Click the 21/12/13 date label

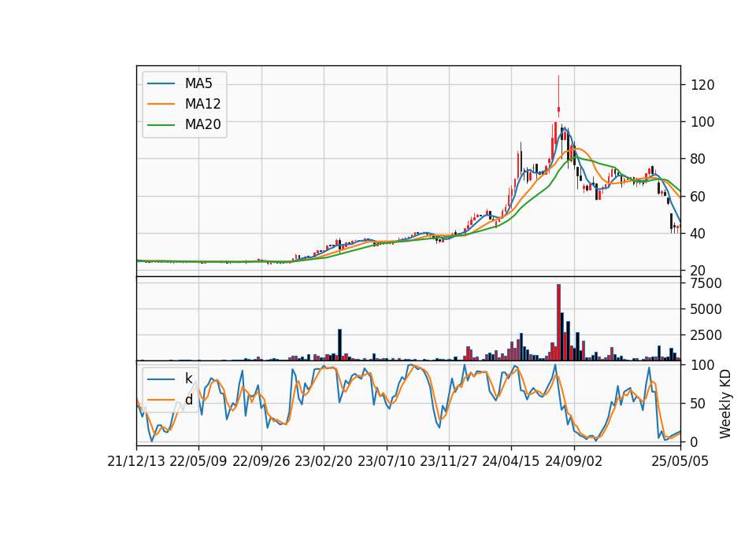[x=136, y=461]
